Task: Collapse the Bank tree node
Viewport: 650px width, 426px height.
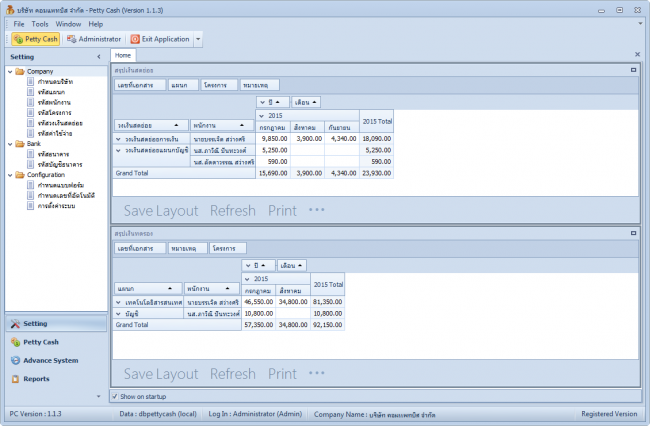Action: (x=10, y=144)
